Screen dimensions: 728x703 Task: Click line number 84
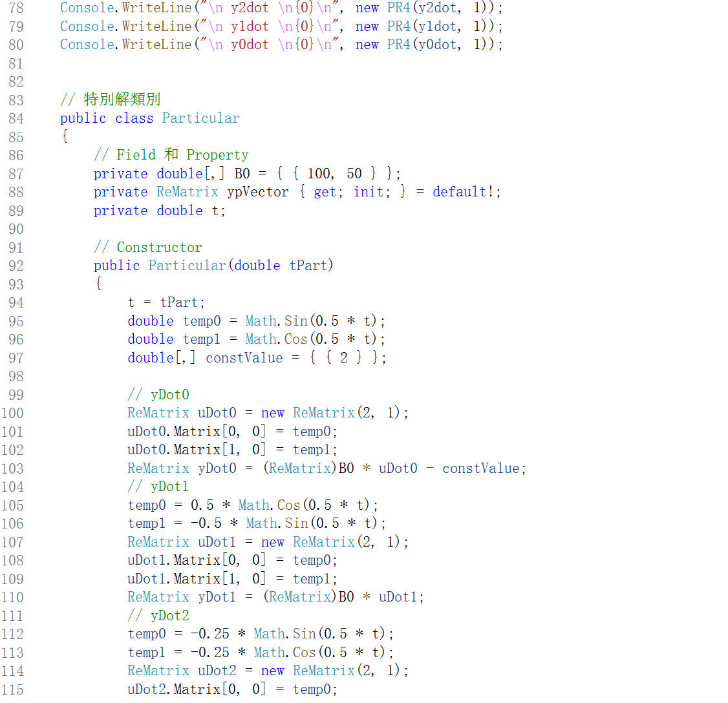pos(16,118)
